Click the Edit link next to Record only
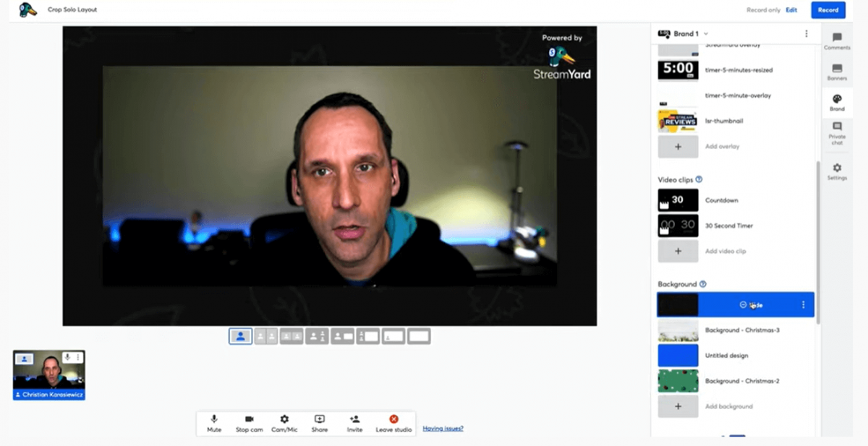This screenshot has width=868, height=446. (791, 10)
